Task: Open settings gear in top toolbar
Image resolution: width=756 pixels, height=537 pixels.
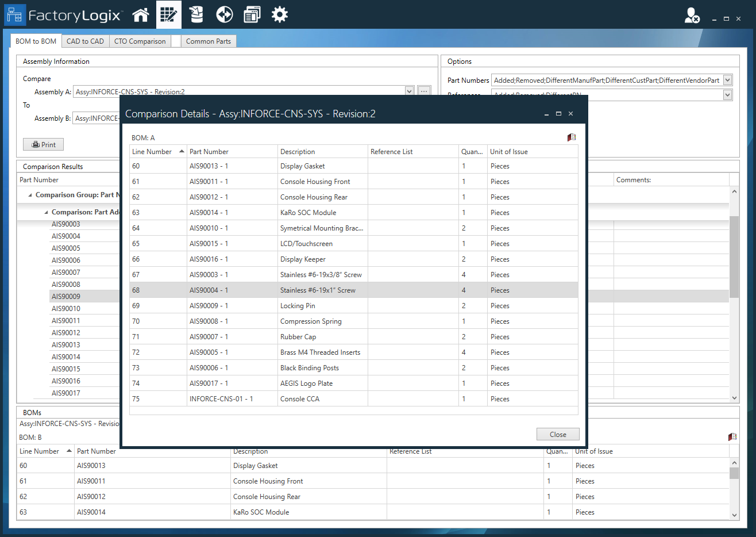Action: pyautogui.click(x=280, y=15)
